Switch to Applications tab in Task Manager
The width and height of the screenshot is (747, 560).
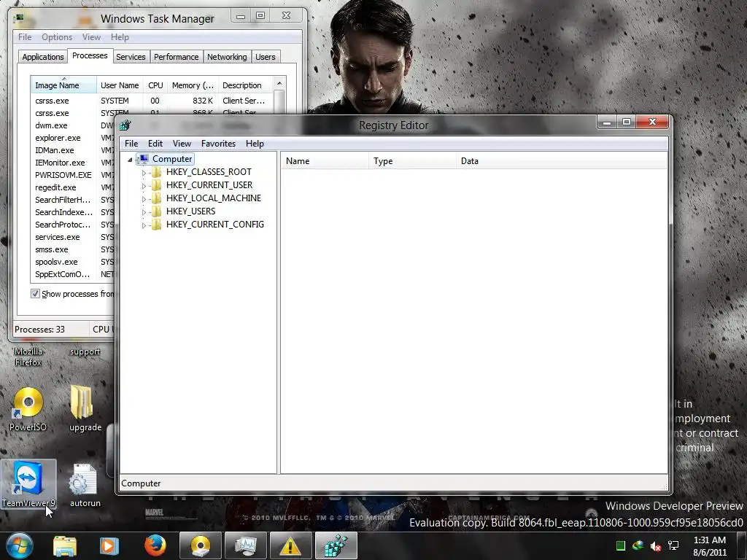(43, 57)
